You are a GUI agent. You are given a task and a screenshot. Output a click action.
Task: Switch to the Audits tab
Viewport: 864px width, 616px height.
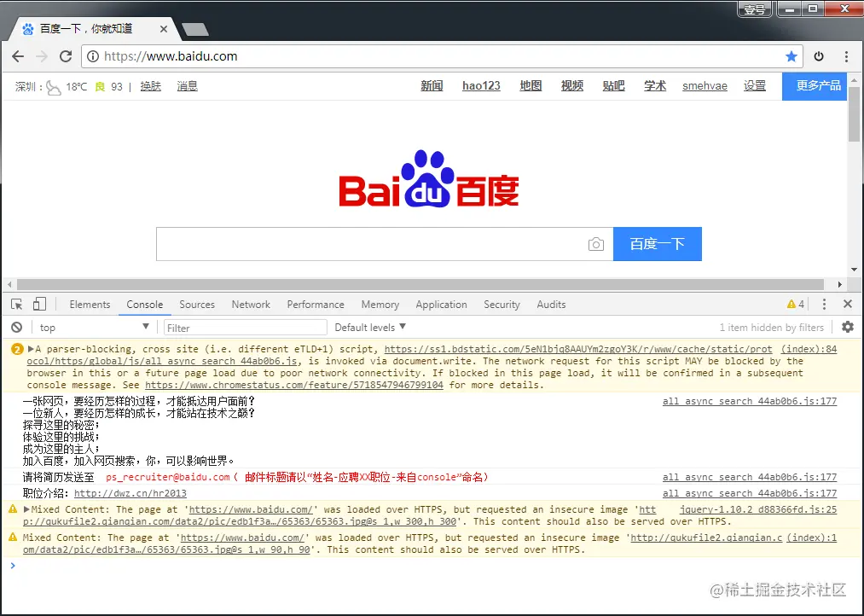click(551, 304)
